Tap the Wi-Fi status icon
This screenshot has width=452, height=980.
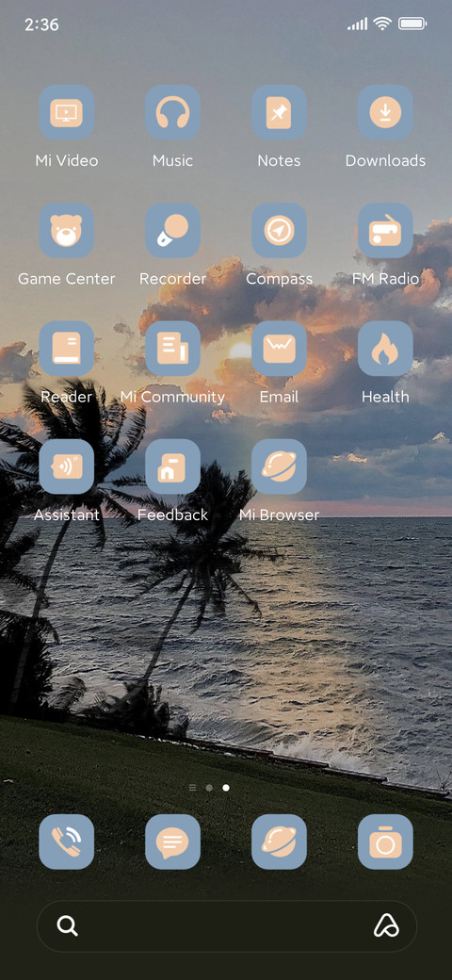[381, 24]
